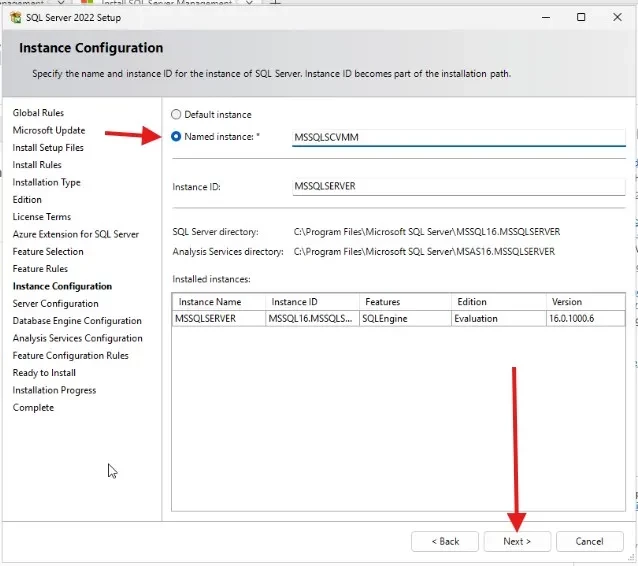Image resolution: width=638 pixels, height=566 pixels.
Task: Click the MSSQL16.MSSQLS... instance ID cell
Action: [x=312, y=319]
